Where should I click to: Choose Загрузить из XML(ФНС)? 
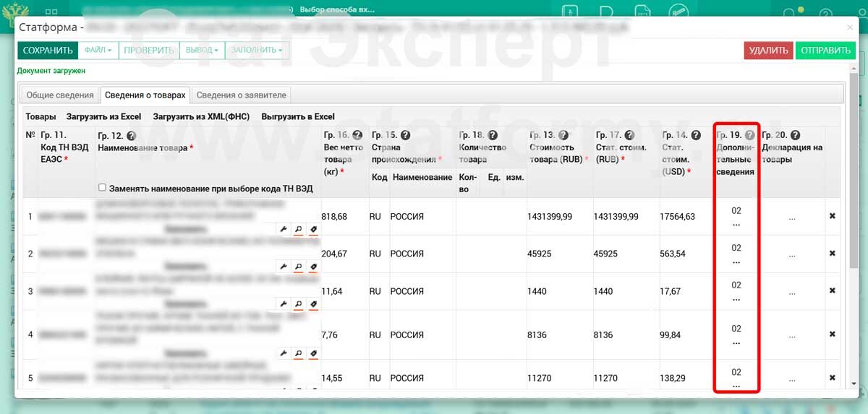201,116
